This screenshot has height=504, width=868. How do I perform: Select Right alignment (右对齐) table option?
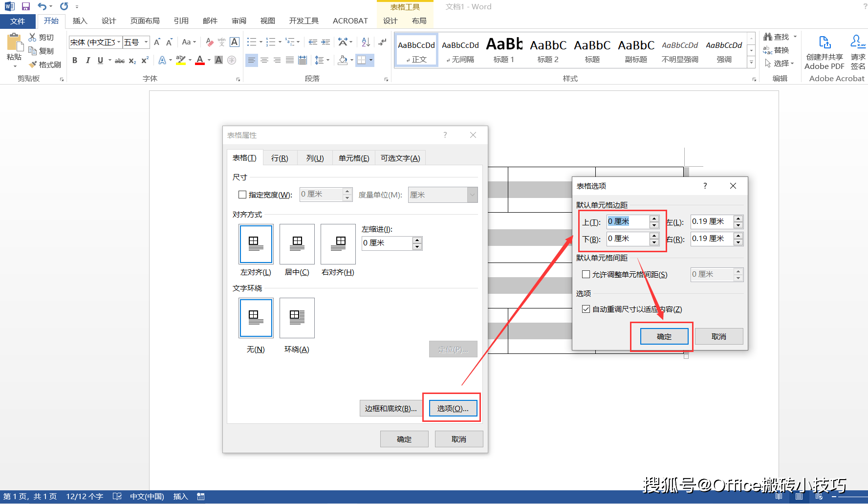(338, 244)
